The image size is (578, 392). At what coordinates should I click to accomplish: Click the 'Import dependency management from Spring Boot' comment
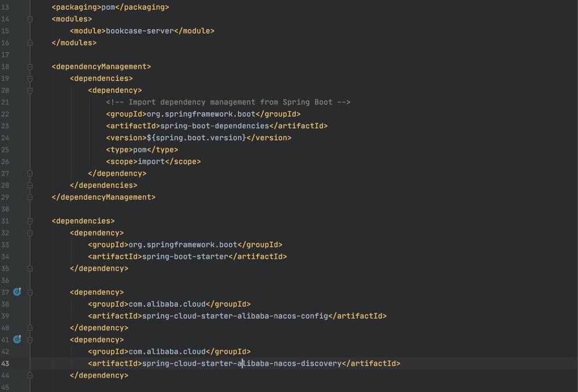pyautogui.click(x=228, y=102)
